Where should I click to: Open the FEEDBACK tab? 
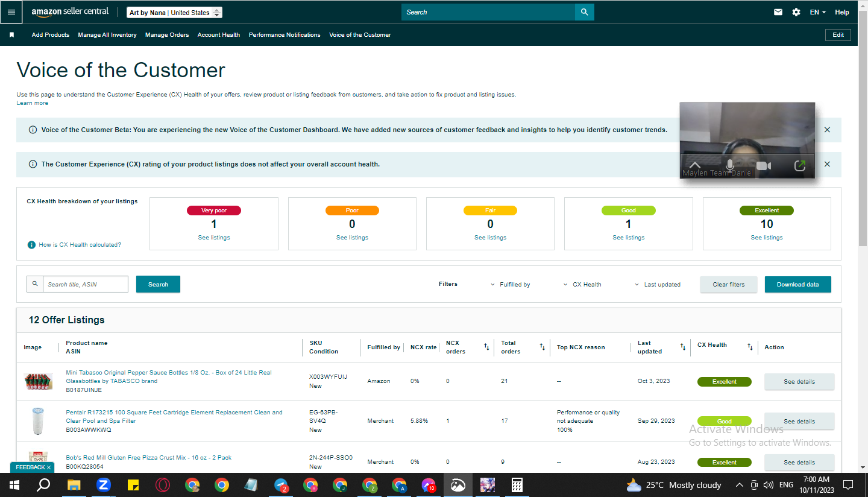[x=33, y=467]
